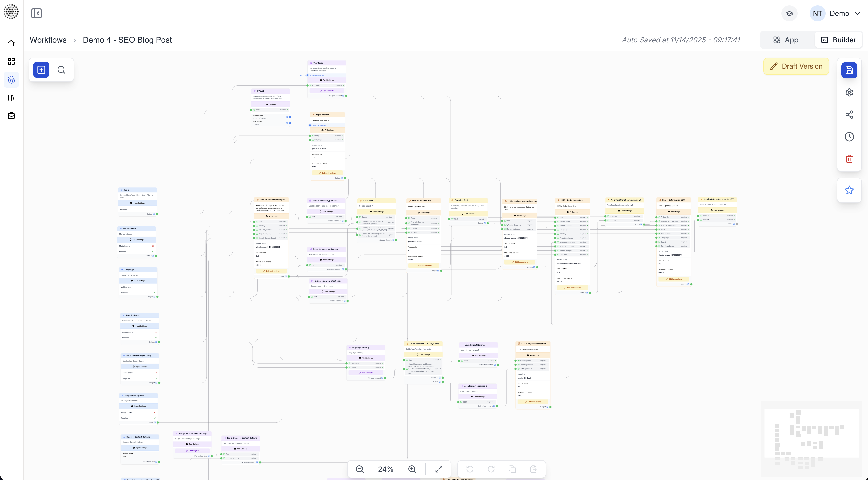Screen dimensions: 868x480
Task: Switch to the Builder tab
Action: (838, 40)
